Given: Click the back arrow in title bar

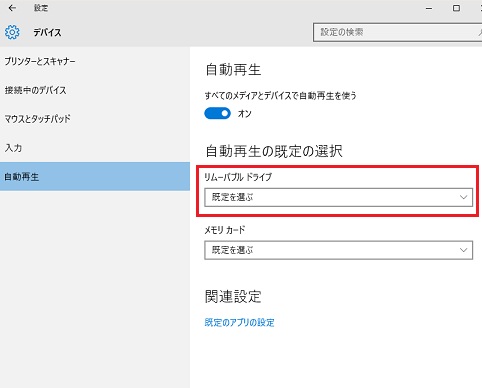Looking at the screenshot, I should 12,8.
